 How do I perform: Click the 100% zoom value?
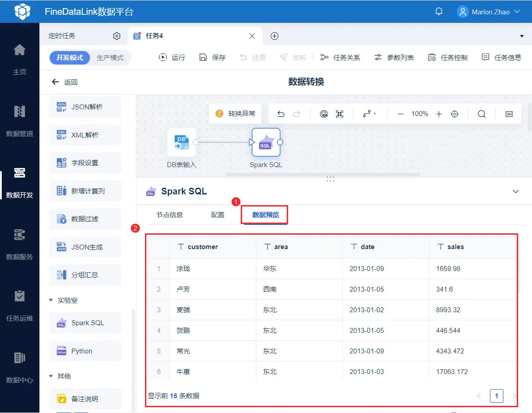pyautogui.click(x=420, y=114)
